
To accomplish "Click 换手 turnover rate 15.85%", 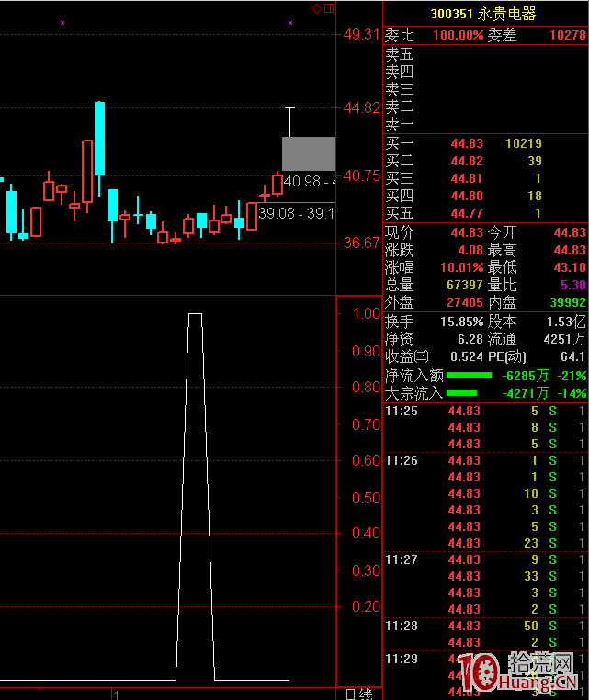I will click(461, 322).
